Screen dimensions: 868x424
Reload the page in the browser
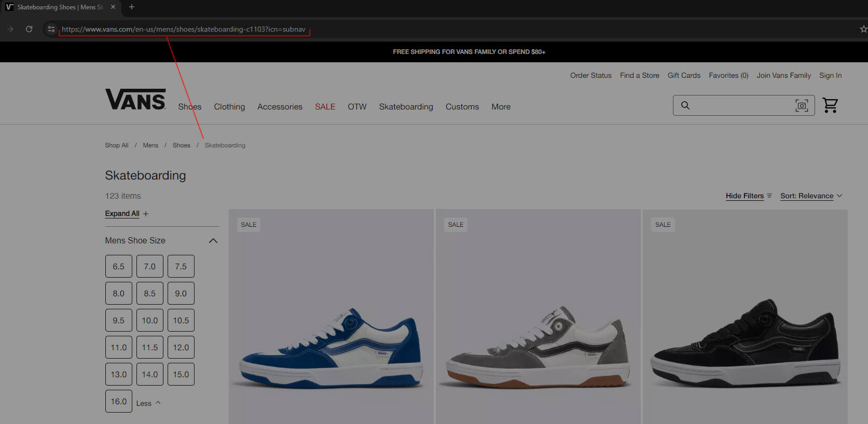point(29,29)
